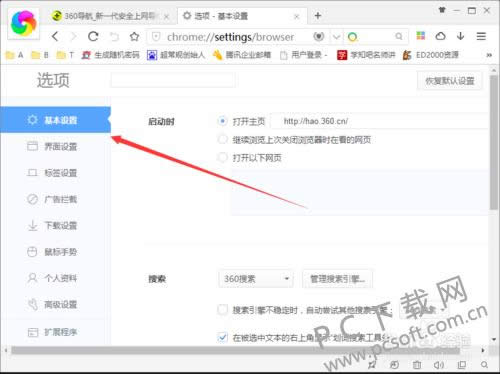Image resolution: width=500 pixels, height=374 pixels.
Task: Open bookmark folder B
Action: pos(40,55)
